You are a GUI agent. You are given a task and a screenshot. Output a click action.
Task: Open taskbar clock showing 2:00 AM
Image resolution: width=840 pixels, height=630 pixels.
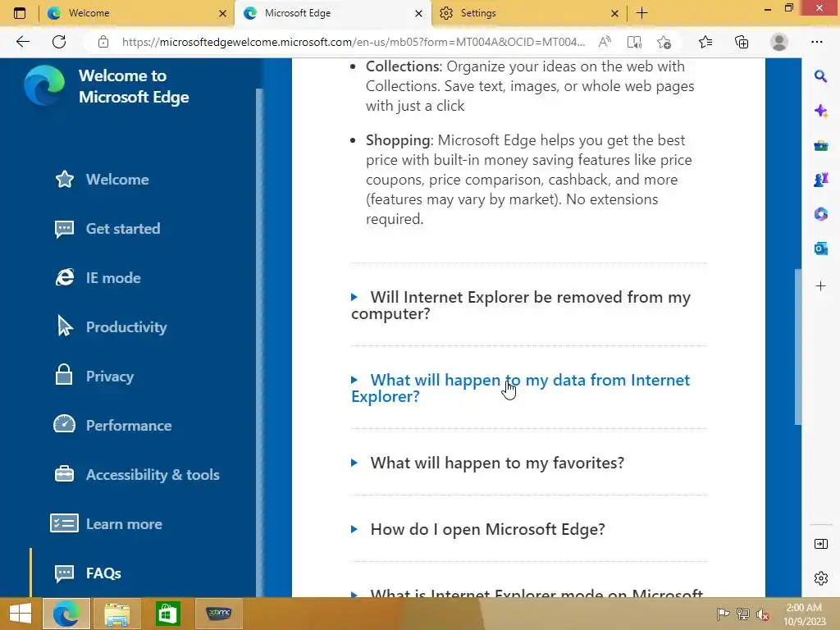click(x=804, y=614)
